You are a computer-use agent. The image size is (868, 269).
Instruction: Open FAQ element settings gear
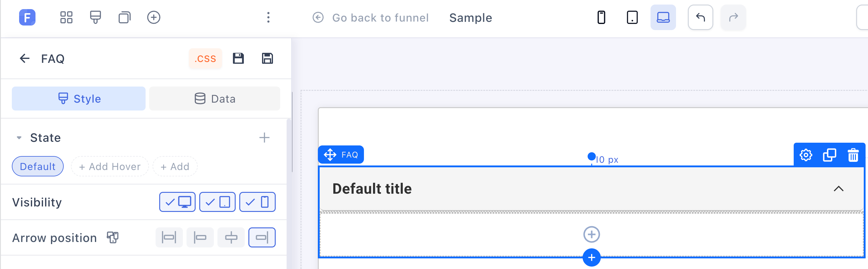coord(806,155)
